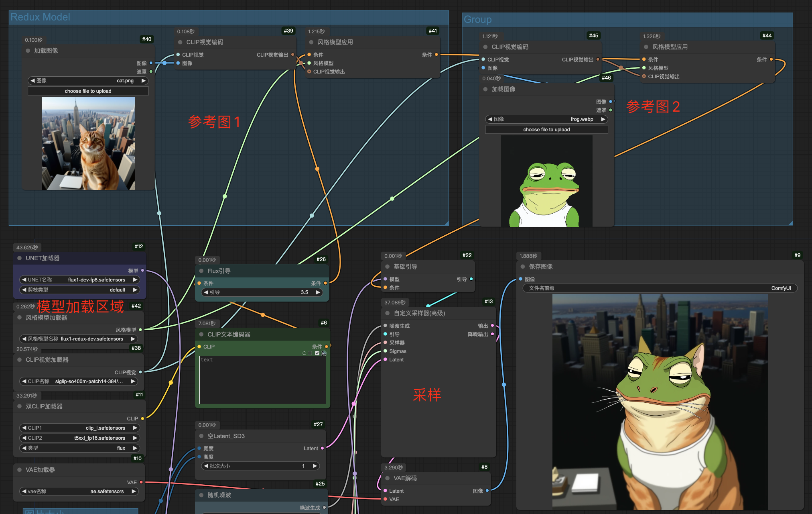Enable the empty square checkbox on CLIP文本编码器
This screenshot has width=812, height=514.
tap(310, 353)
